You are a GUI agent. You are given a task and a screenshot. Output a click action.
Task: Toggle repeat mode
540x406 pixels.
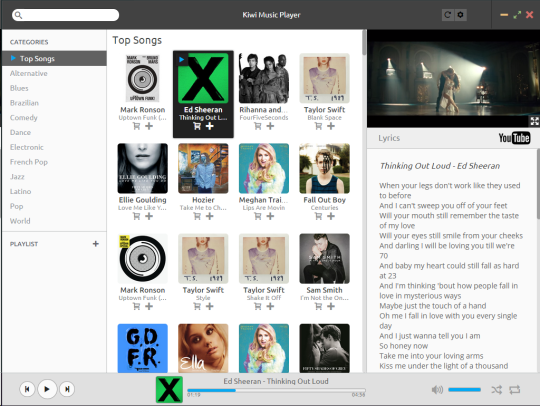(515, 390)
